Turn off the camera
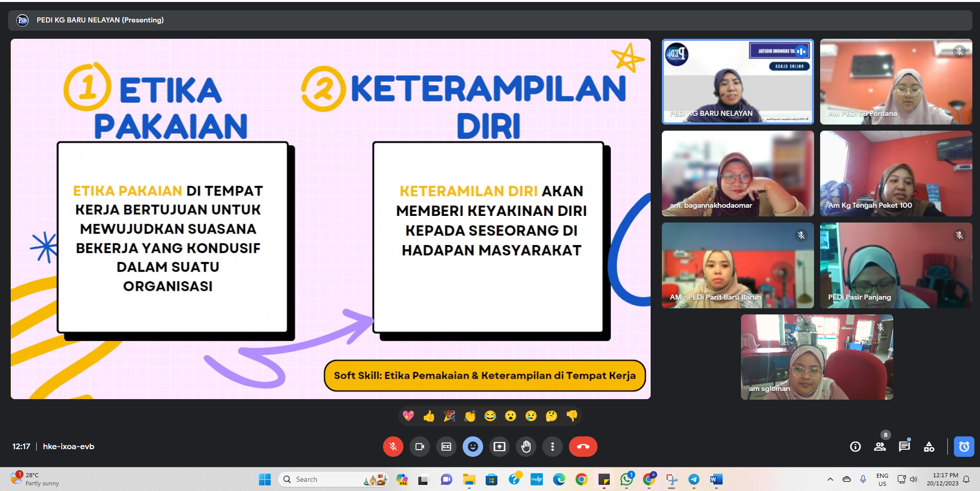This screenshot has height=491, width=980. click(x=419, y=447)
